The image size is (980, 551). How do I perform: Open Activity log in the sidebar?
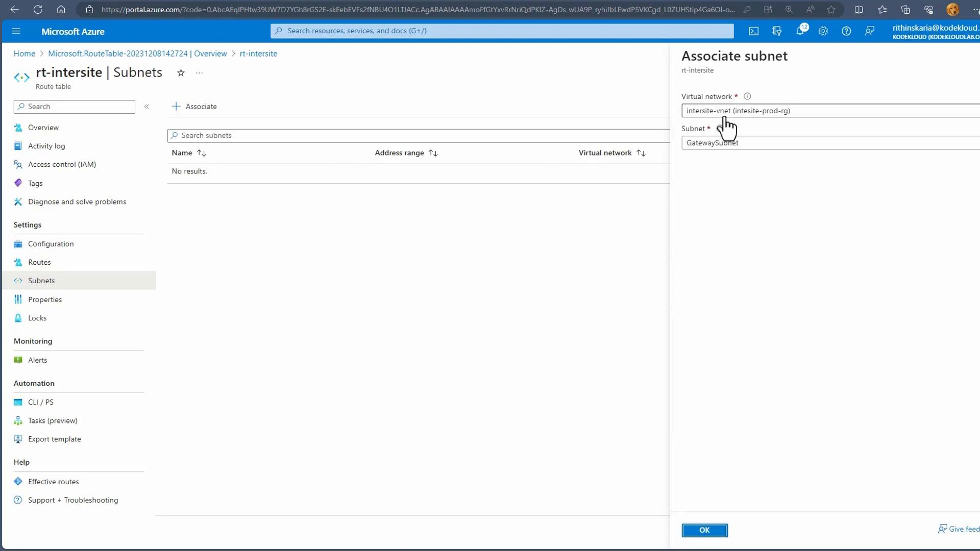(46, 146)
